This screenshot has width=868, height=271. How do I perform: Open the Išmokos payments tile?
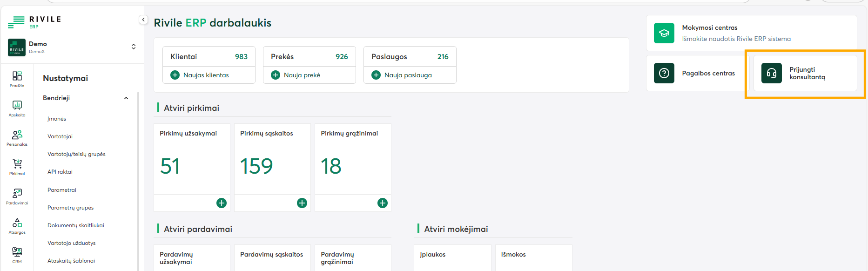(534, 258)
